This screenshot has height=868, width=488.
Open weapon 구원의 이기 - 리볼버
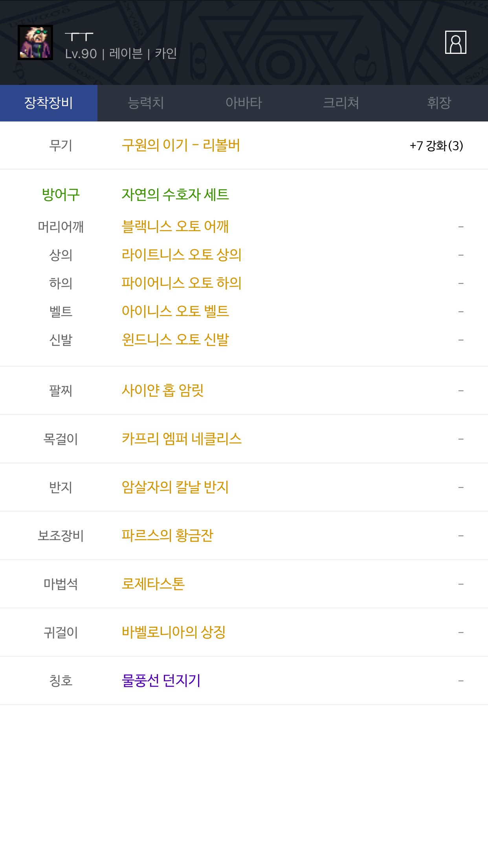(x=181, y=145)
